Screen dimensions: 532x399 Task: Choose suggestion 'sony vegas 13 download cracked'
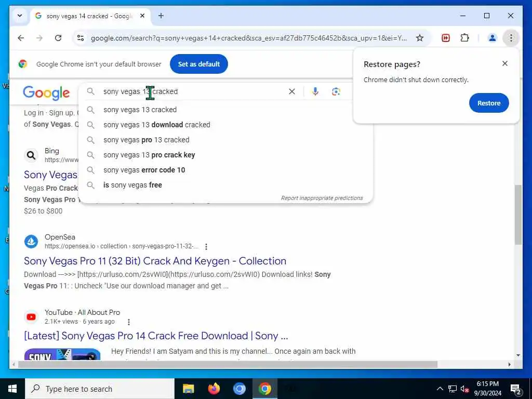click(227, 125)
